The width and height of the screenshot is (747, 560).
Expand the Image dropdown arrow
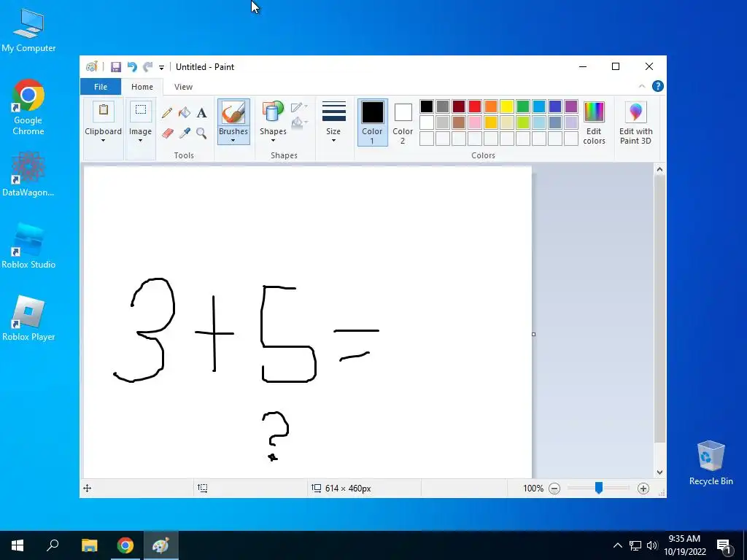(x=141, y=141)
